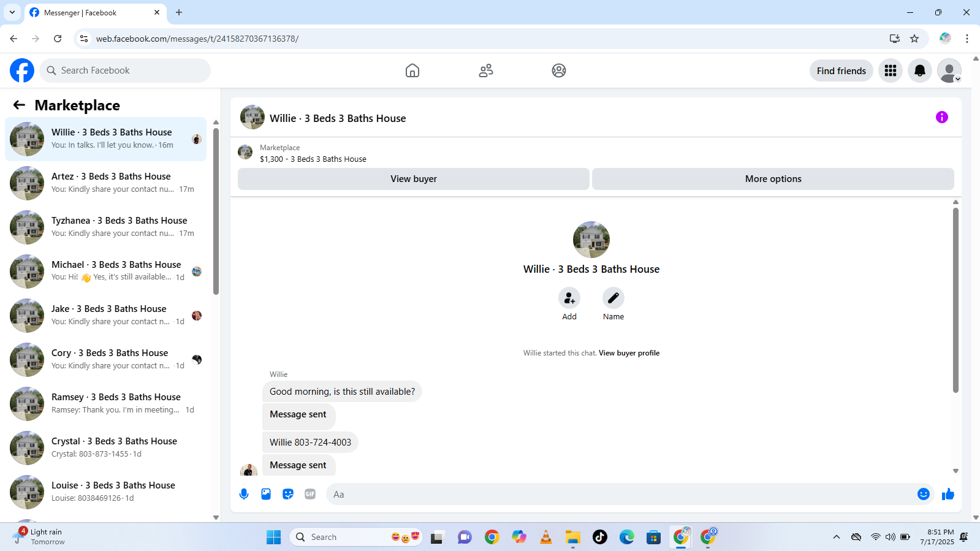
Task: Open the TikTok taskbar icon
Action: tap(600, 537)
